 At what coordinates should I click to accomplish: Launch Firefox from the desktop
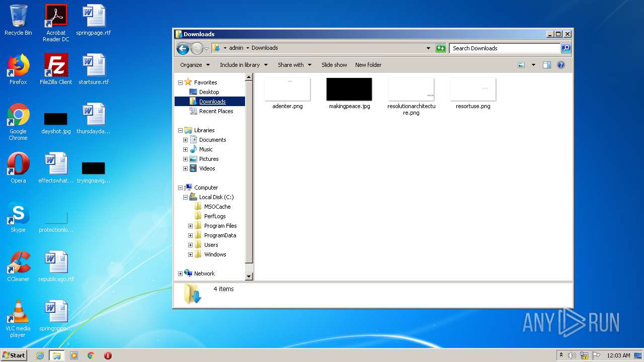(x=18, y=69)
